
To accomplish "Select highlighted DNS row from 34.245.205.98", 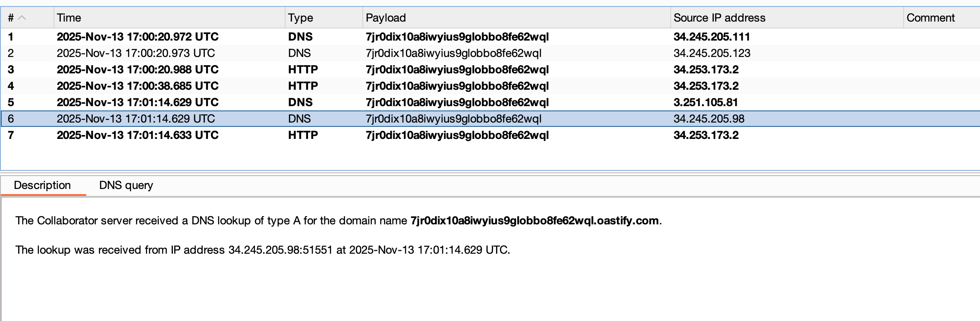I will tap(709, 119).
